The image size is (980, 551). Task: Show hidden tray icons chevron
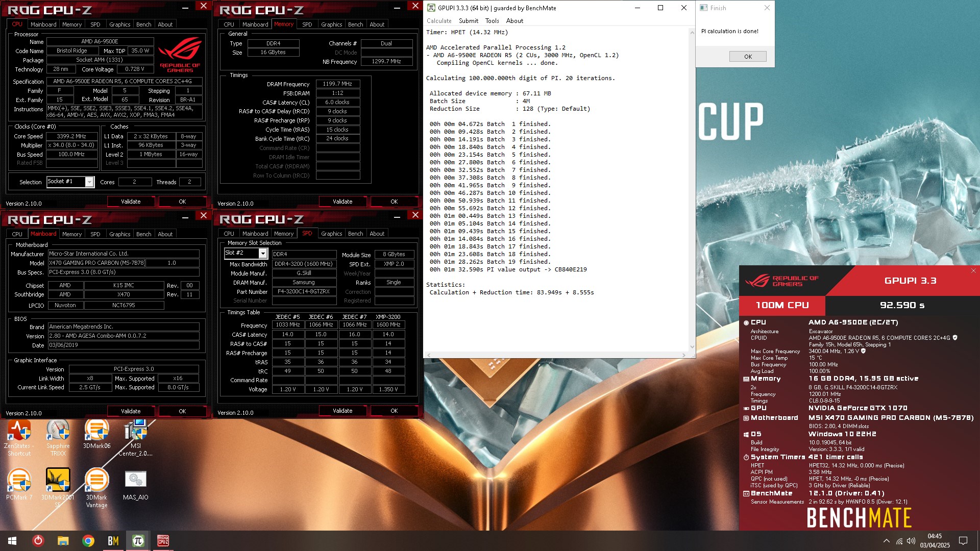click(x=886, y=541)
